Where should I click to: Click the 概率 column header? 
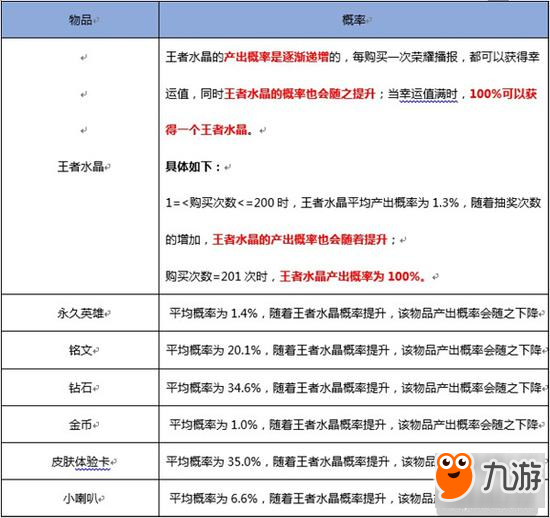pyautogui.click(x=354, y=20)
